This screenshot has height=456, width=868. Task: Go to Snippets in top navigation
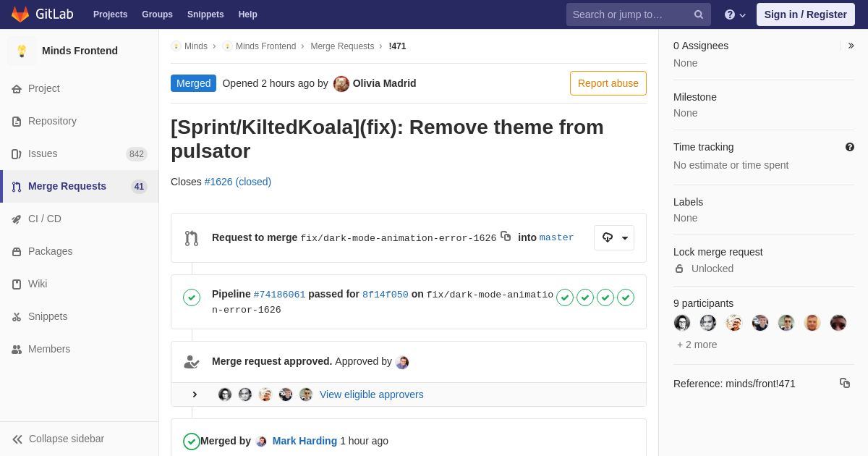[205, 14]
